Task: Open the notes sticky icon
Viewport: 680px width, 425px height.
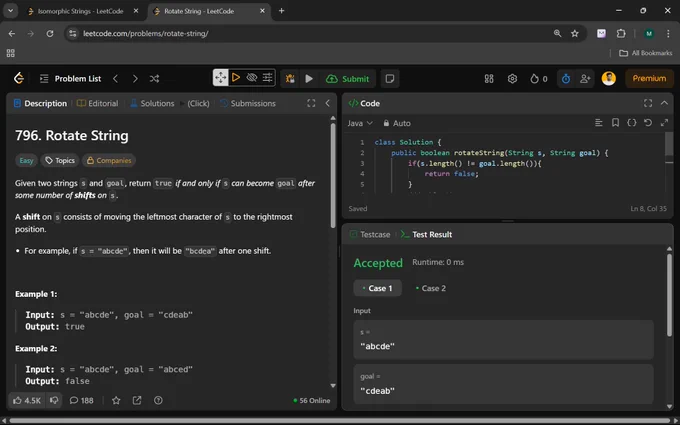Action: click(390, 78)
